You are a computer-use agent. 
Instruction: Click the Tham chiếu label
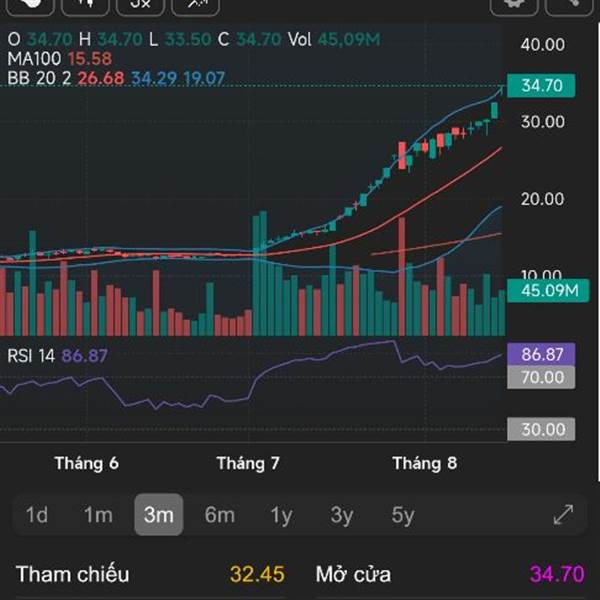(x=72, y=574)
